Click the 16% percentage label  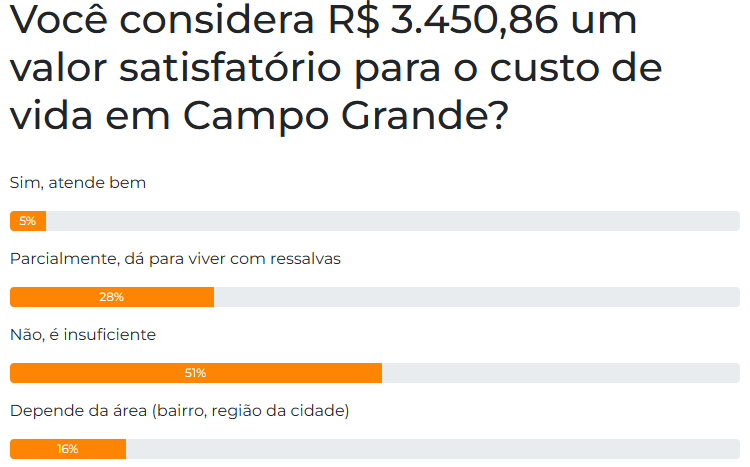tap(67, 449)
